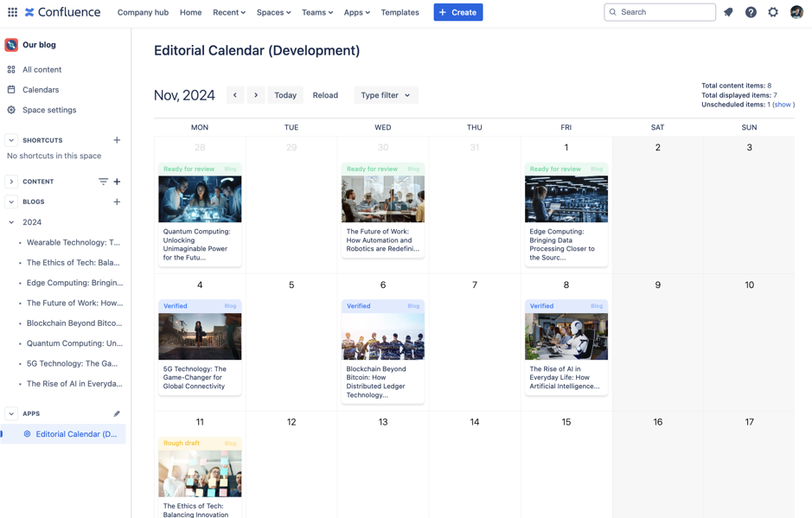Viewport: 812px width, 518px height.
Task: Click the Confluence logo
Action: 62,12
